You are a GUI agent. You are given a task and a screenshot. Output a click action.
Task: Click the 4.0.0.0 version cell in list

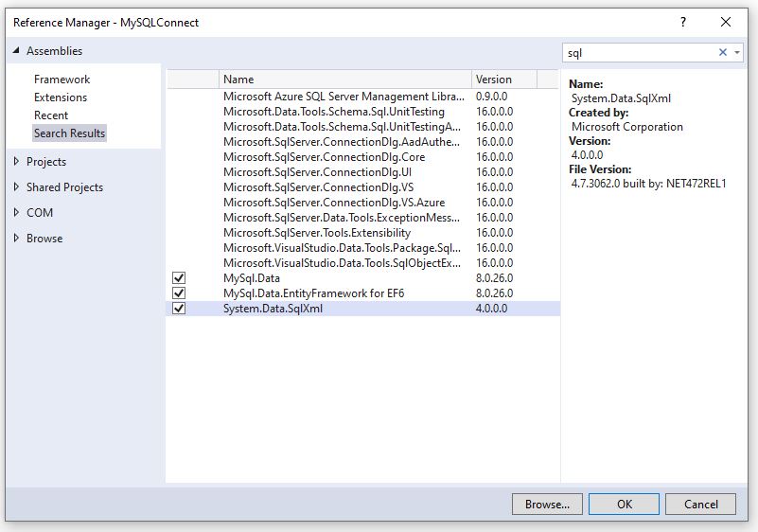click(x=491, y=308)
